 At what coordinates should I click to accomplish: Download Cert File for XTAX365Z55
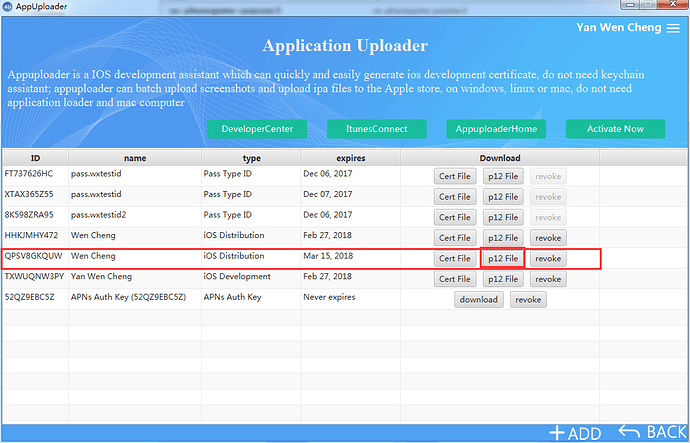(x=455, y=197)
